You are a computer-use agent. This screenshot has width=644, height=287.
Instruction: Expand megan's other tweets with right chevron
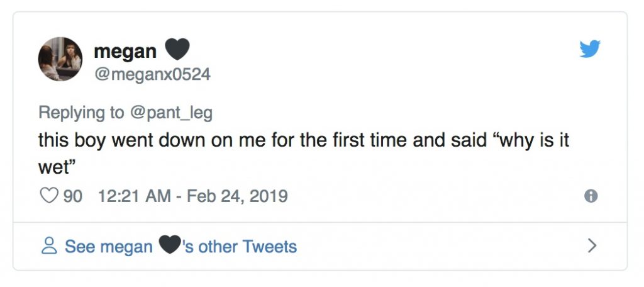592,245
